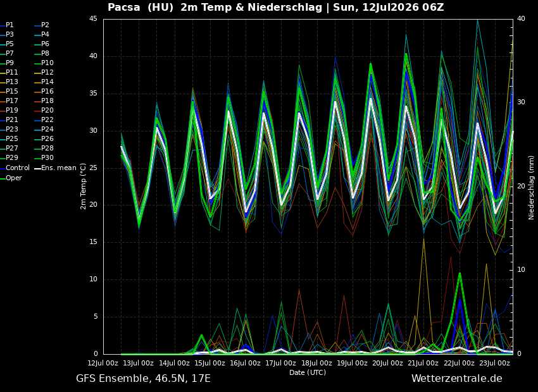The width and height of the screenshot is (538, 392).
Task: Click the P20 legend entry
Action: (x=44, y=111)
